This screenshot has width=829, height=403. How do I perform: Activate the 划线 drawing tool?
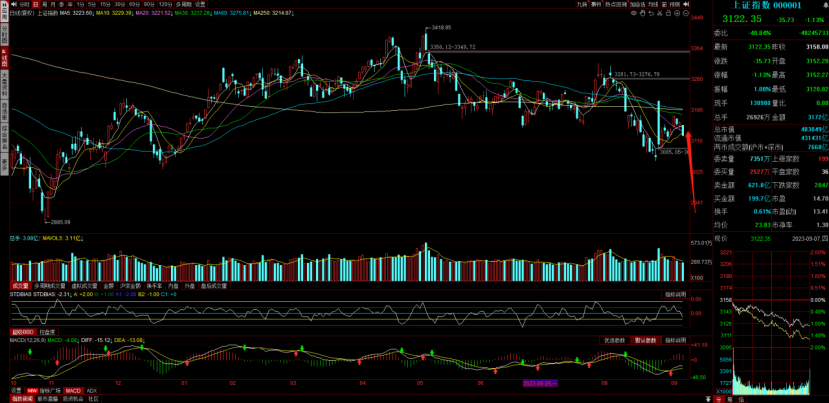click(653, 4)
